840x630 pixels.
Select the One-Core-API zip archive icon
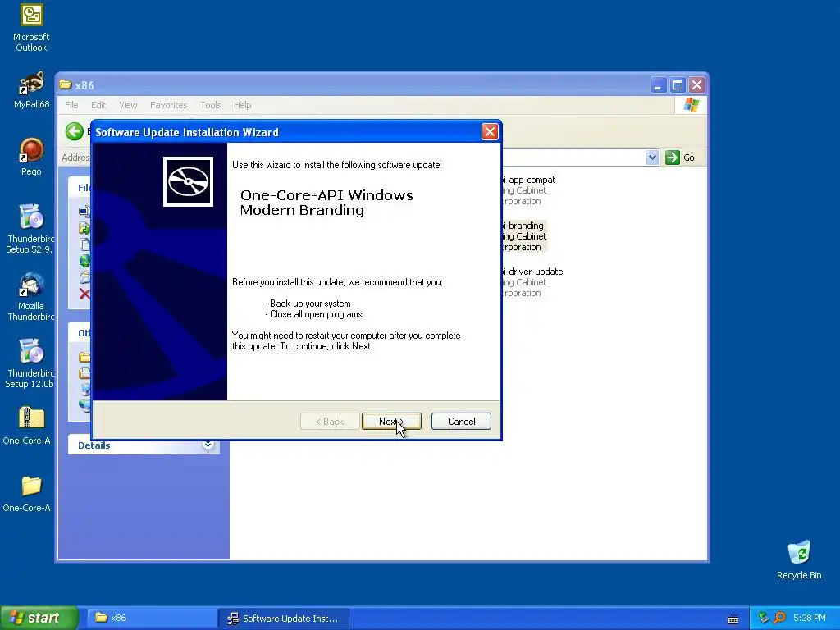[x=30, y=426]
